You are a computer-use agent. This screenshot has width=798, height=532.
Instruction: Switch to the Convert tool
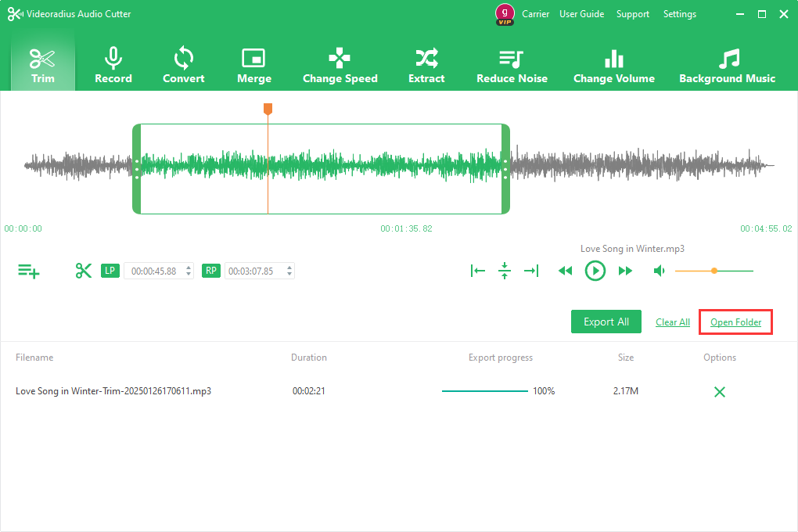click(x=183, y=65)
